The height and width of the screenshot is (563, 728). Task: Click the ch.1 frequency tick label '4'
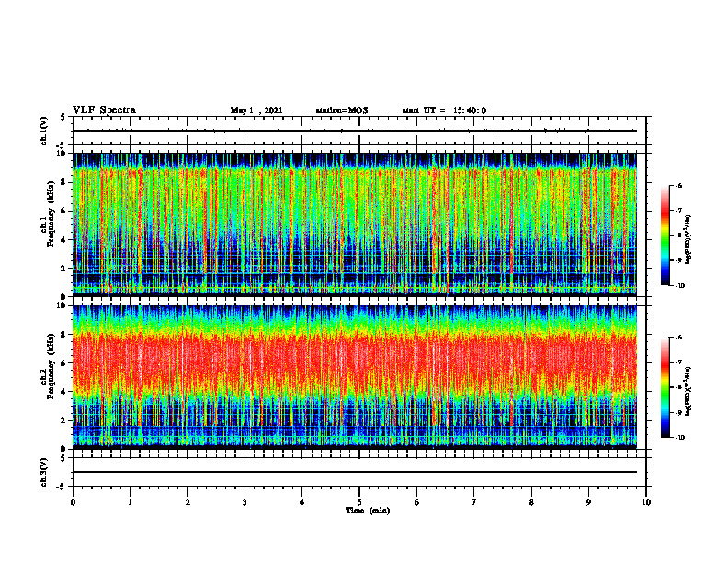(65, 240)
